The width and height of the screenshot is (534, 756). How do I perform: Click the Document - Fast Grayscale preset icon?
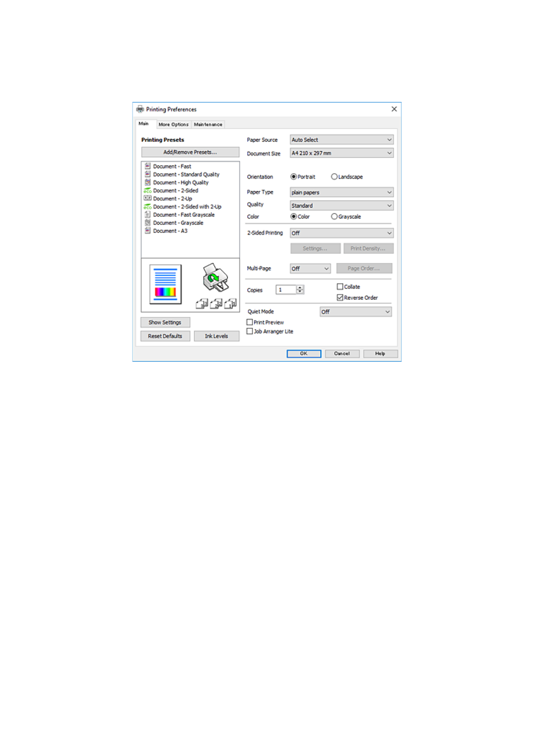tap(147, 214)
